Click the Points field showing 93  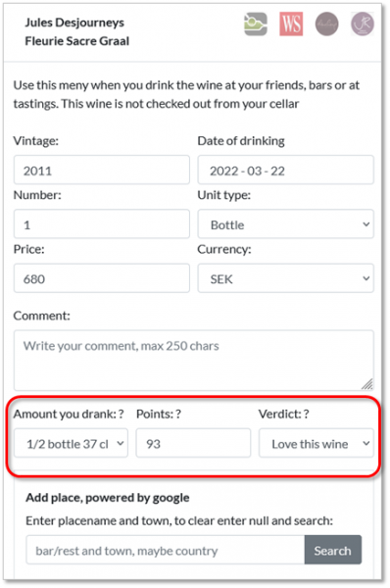point(193,444)
